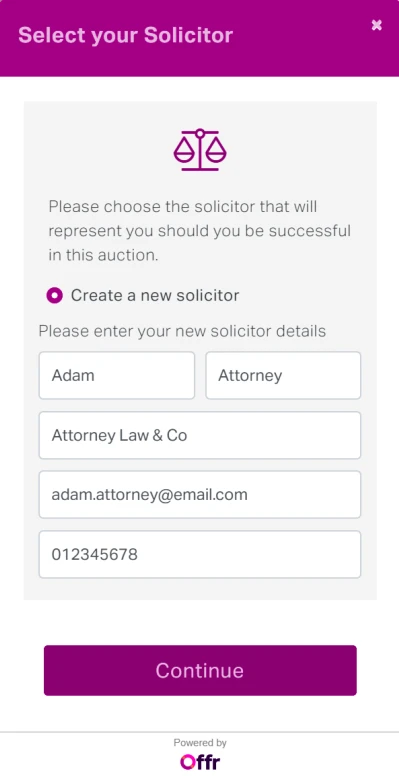Screen dimensions: 399x779
Task: Click the 'Please choose the solicitor' instruction paragraph
Action: [x=200, y=231]
